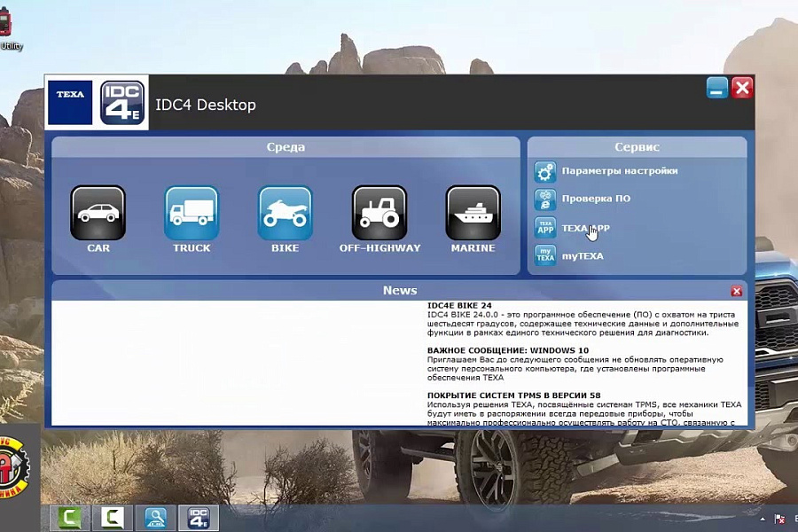Open the CAR diagnostic environment
The width and height of the screenshot is (798, 532).
pos(98,213)
